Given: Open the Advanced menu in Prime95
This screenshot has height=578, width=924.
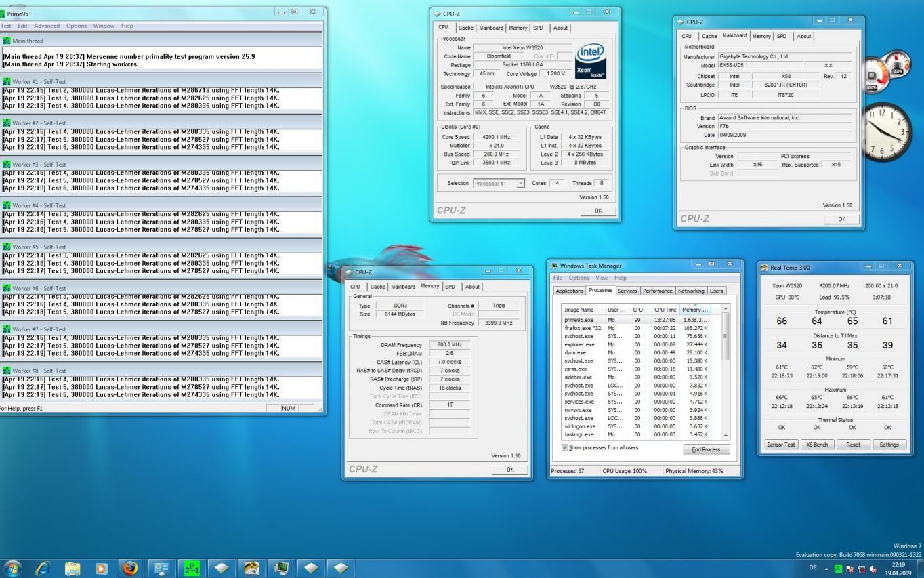Looking at the screenshot, I should [x=47, y=26].
